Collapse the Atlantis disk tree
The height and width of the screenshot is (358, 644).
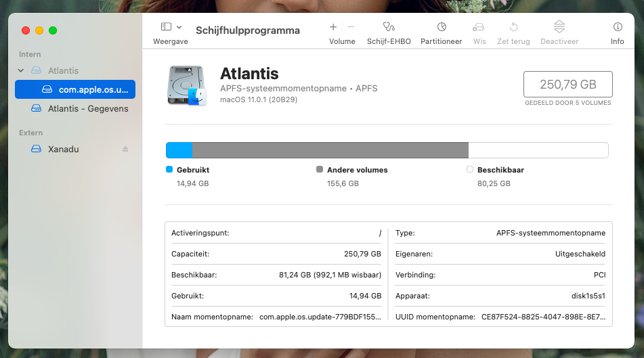[x=21, y=70]
